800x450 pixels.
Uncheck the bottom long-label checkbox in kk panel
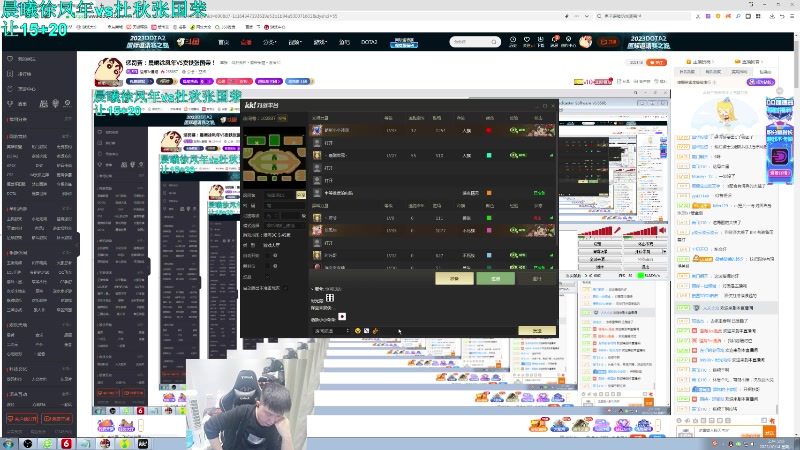click(x=285, y=288)
